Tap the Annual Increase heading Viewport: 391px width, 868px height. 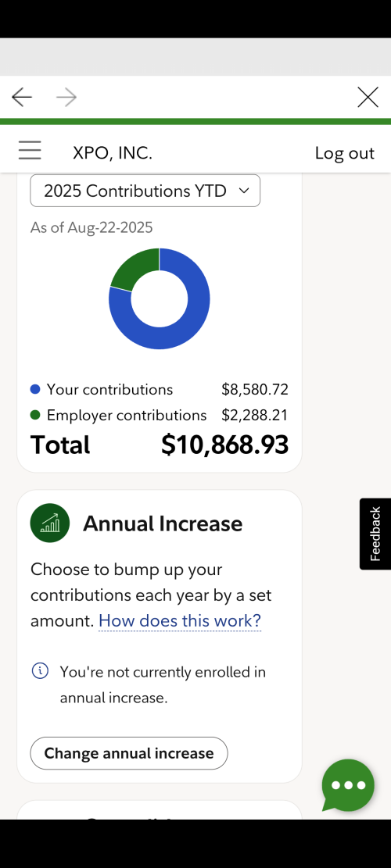click(x=163, y=523)
